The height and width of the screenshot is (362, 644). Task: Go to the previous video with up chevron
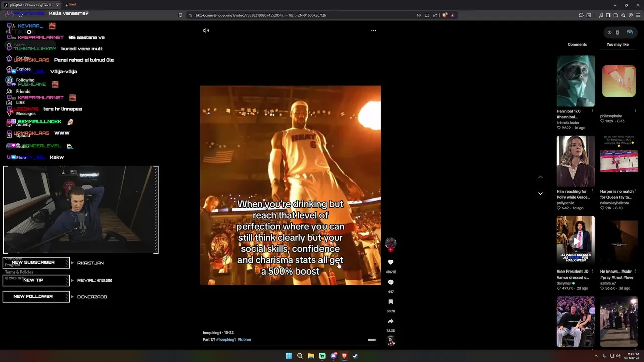click(540, 177)
